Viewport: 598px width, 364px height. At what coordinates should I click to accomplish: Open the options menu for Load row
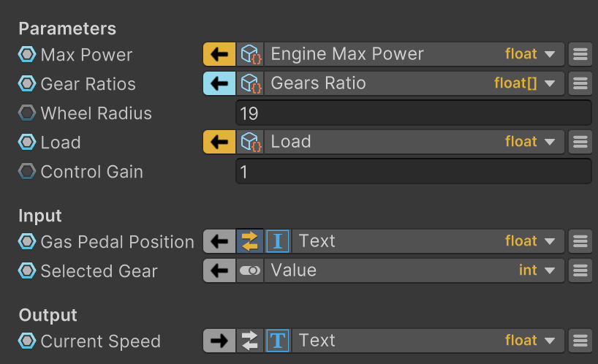click(x=580, y=142)
